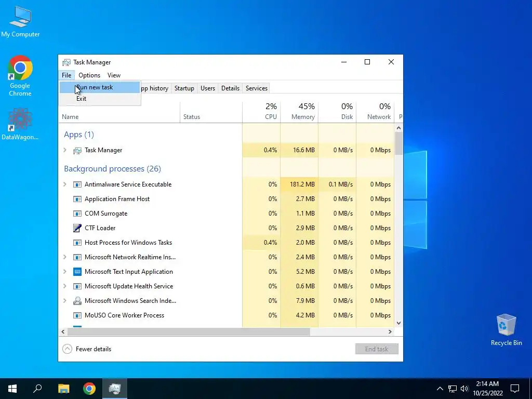
Task: Click the Task Manager app row icon
Action: click(x=77, y=150)
